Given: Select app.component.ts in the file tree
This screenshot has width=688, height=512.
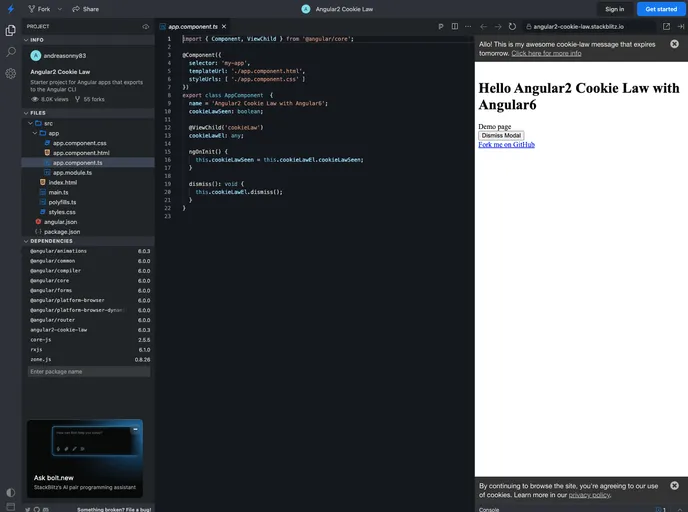Looking at the screenshot, I should tap(88, 162).
